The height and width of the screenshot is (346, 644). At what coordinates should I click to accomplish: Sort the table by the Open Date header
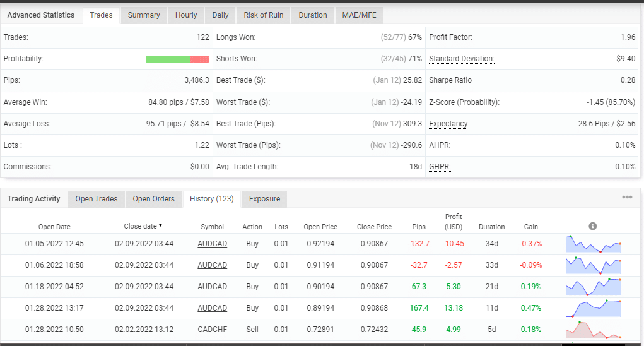click(x=54, y=227)
